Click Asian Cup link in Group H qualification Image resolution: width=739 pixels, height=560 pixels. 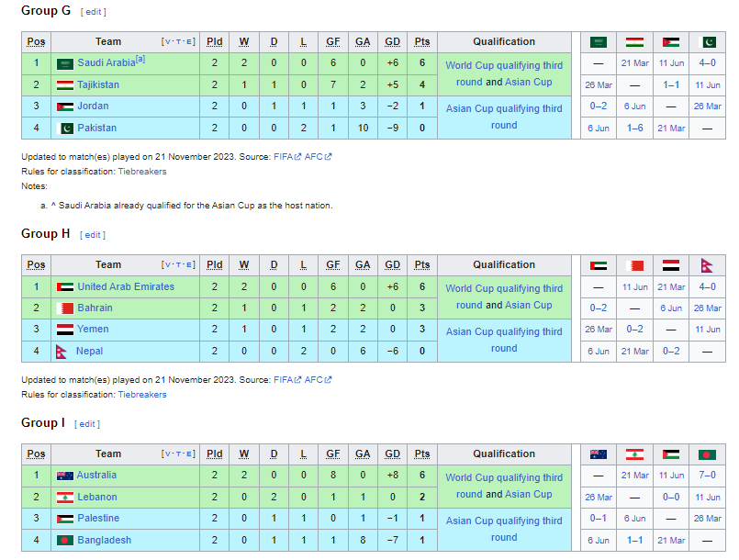[x=528, y=306]
